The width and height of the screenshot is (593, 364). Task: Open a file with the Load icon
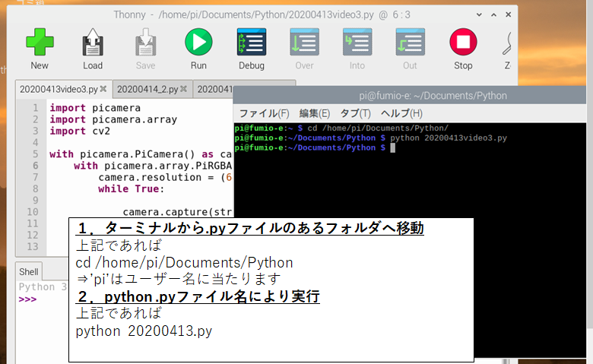[93, 42]
